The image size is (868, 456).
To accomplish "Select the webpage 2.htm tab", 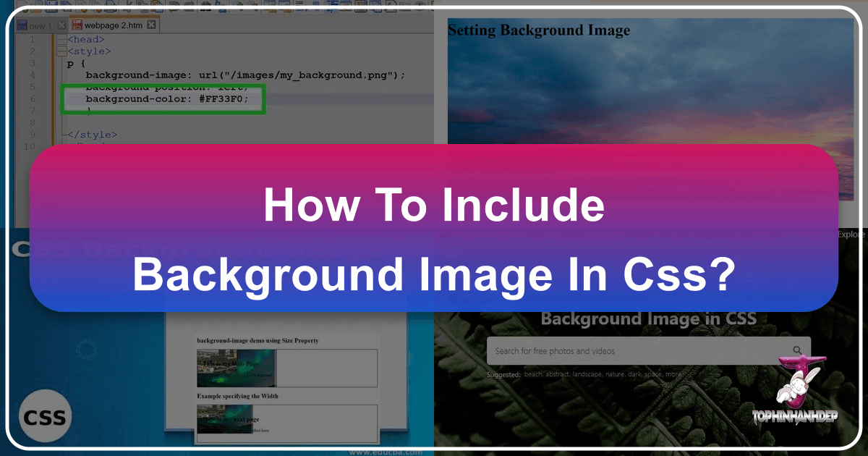I will pyautogui.click(x=112, y=24).
